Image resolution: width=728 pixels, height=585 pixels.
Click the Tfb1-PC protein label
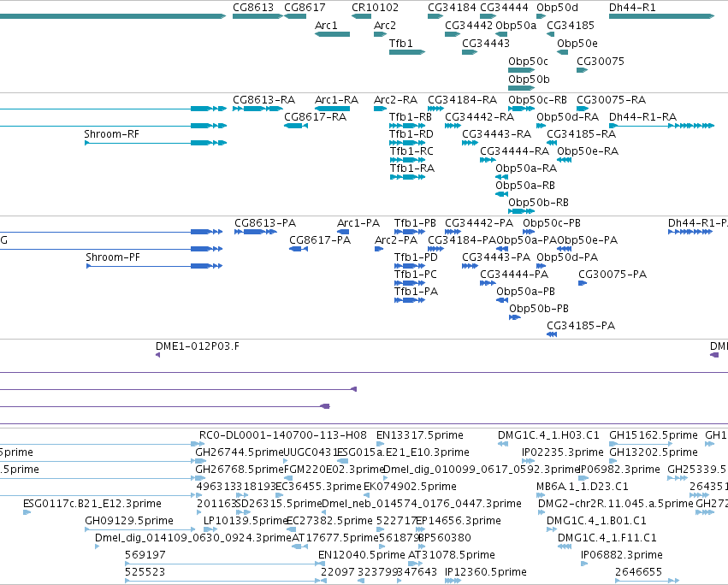416,275
